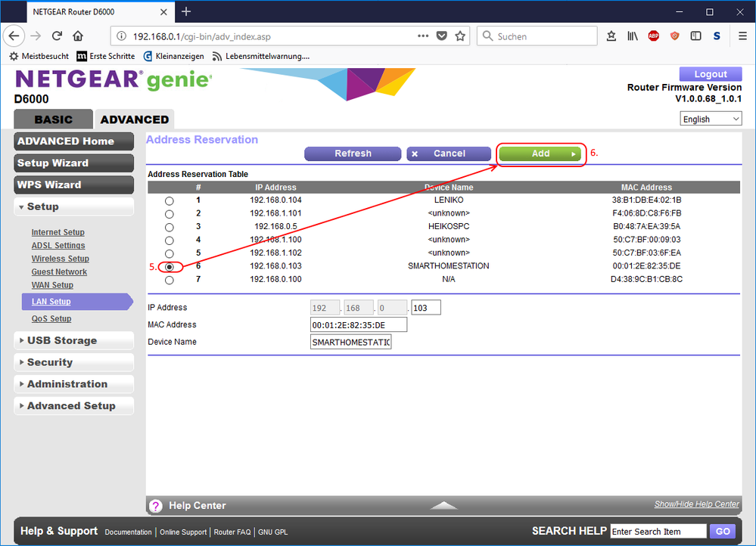Image resolution: width=756 pixels, height=546 pixels.
Task: Open Adblock Plus extension icon
Action: coord(654,36)
